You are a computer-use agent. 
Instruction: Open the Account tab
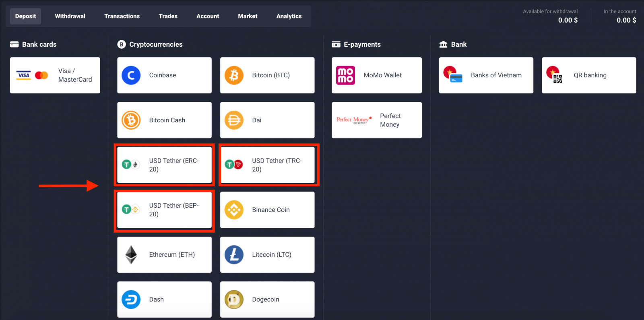pos(208,16)
